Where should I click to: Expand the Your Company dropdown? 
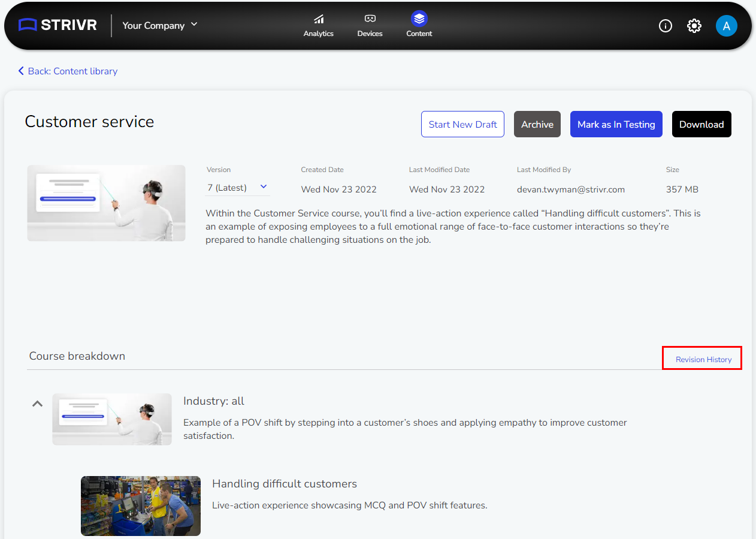[160, 25]
